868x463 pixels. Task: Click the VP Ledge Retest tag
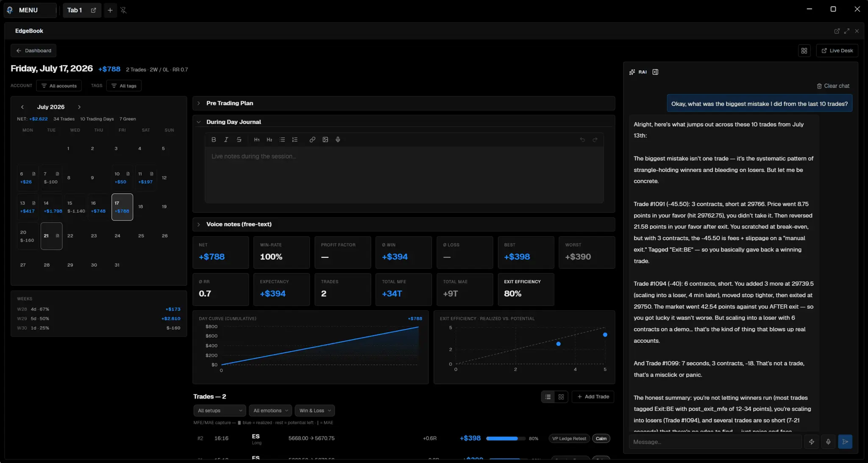coord(569,439)
